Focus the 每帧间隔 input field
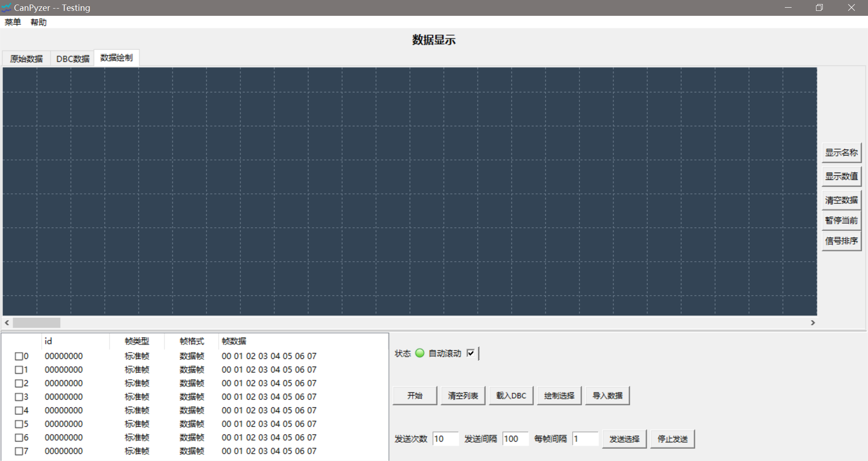The height and width of the screenshot is (461, 868). pos(585,439)
